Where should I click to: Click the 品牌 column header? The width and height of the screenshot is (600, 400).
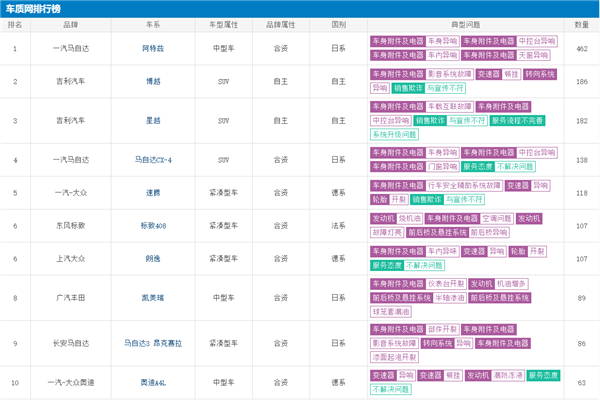71,25
